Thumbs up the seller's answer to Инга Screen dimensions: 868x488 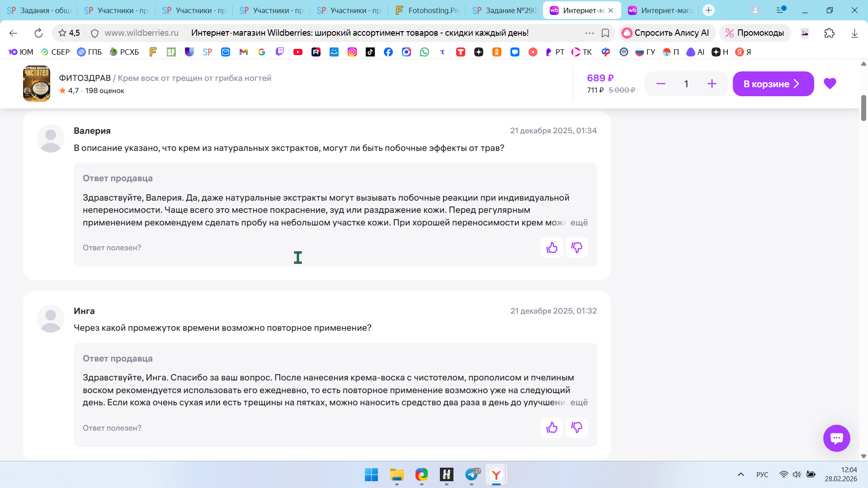[x=552, y=427]
